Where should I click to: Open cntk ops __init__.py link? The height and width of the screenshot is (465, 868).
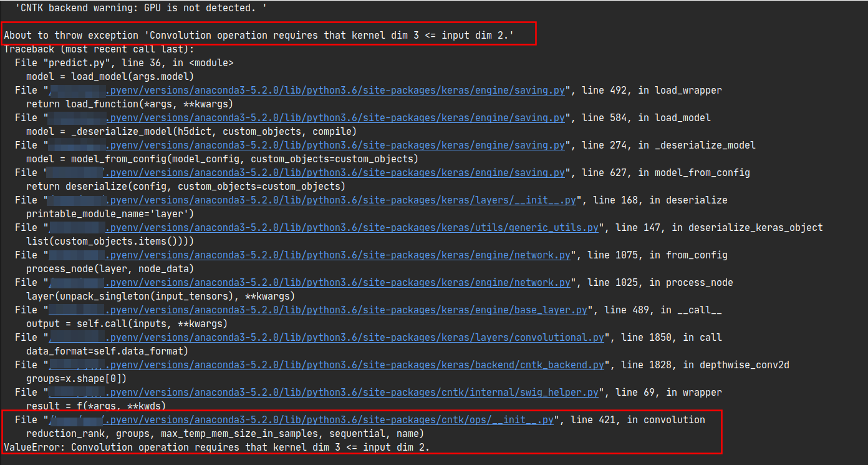pos(327,419)
